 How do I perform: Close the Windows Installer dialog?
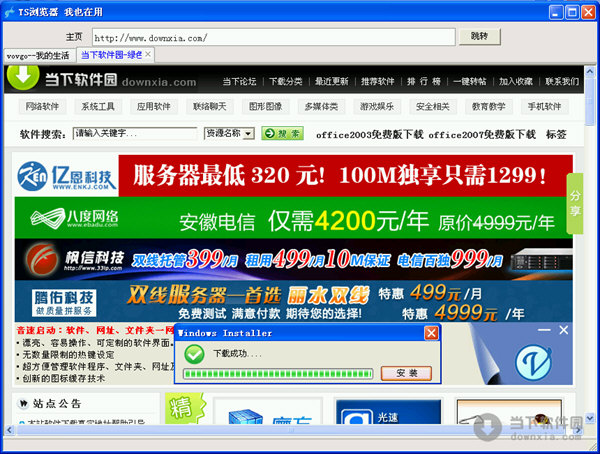pos(431,333)
